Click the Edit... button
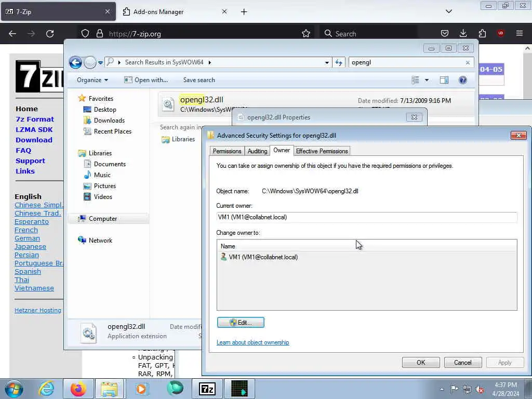Screen dimensions: 532x399 click(241, 323)
